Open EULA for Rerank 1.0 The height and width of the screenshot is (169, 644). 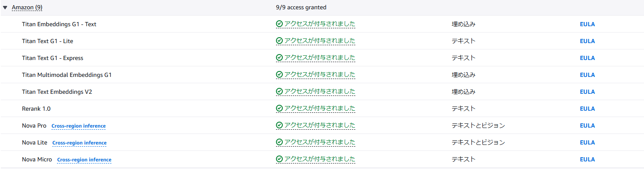[587, 109]
